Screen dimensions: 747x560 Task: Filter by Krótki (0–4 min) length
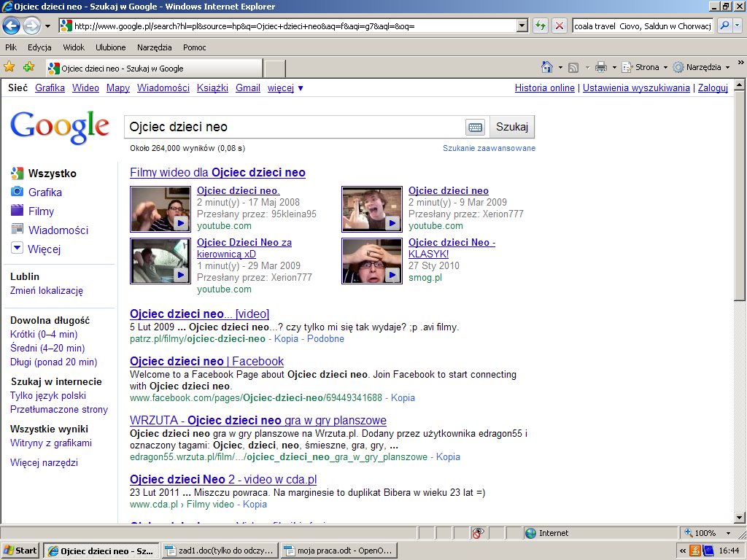[44, 335]
